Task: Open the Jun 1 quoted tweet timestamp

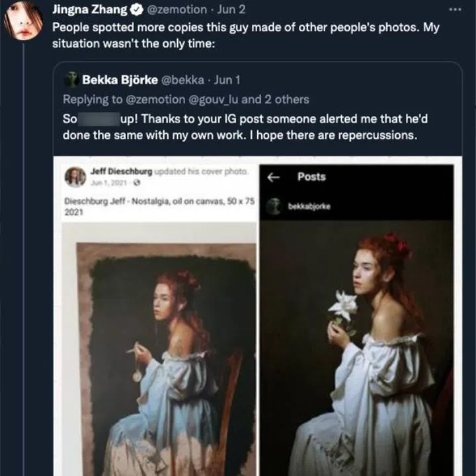Action: point(227,80)
